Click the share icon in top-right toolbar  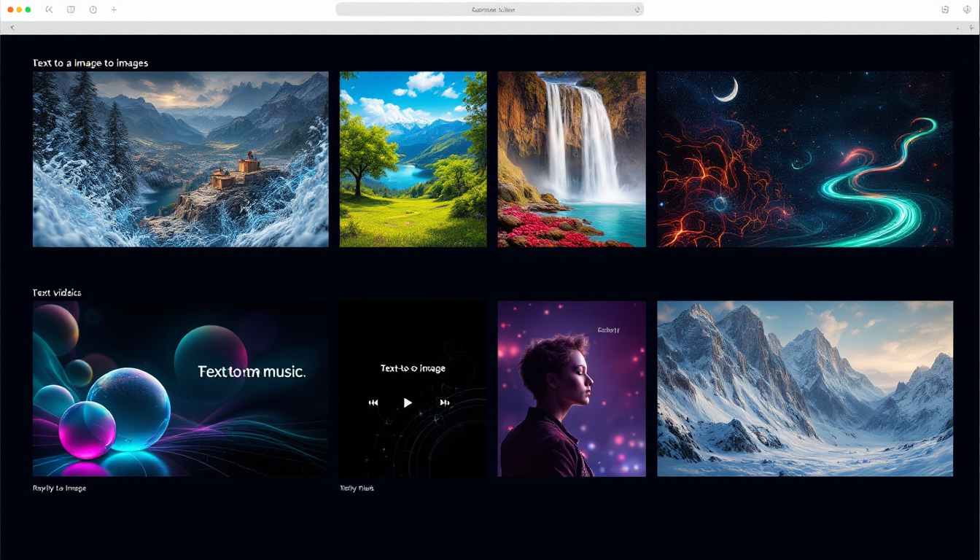pyautogui.click(x=945, y=9)
